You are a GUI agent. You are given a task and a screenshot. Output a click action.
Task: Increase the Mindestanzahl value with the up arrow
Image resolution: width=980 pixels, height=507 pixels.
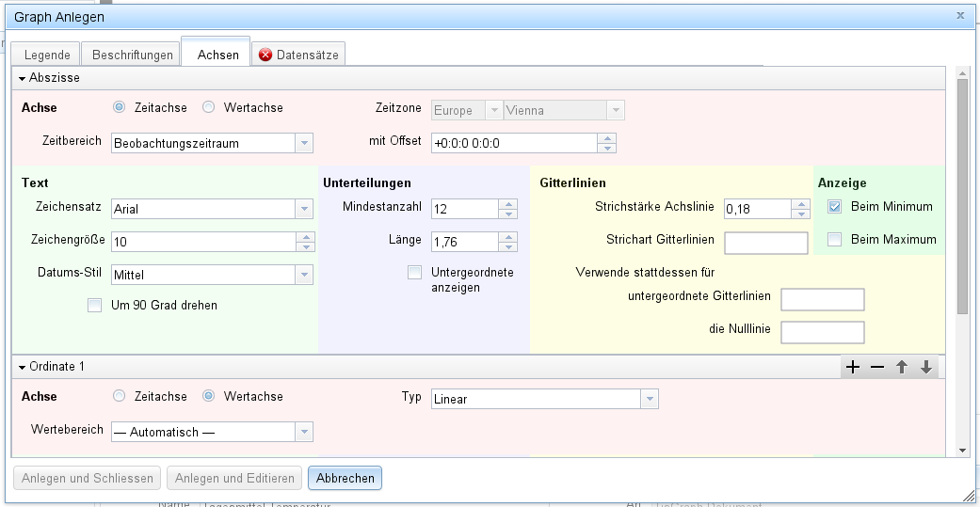click(x=508, y=203)
